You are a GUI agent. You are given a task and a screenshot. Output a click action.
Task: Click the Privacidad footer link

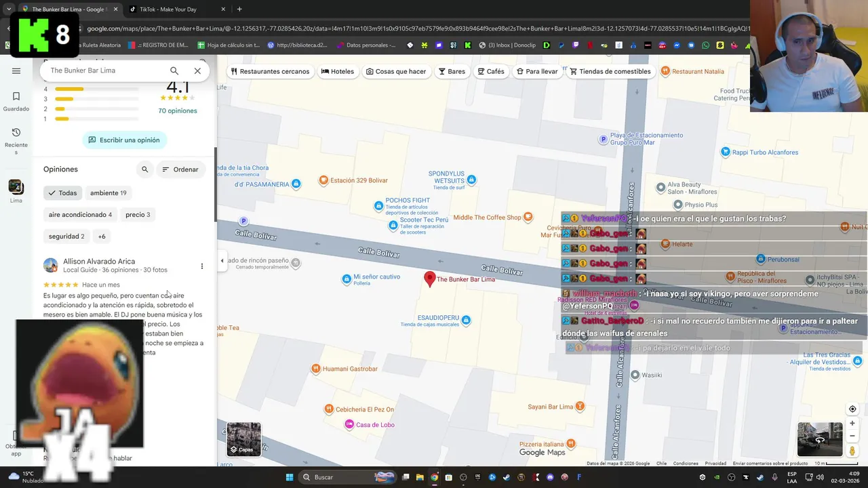(715, 464)
